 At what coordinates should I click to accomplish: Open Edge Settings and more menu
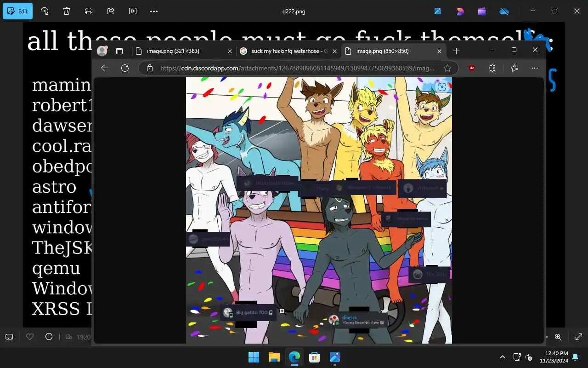[535, 68]
